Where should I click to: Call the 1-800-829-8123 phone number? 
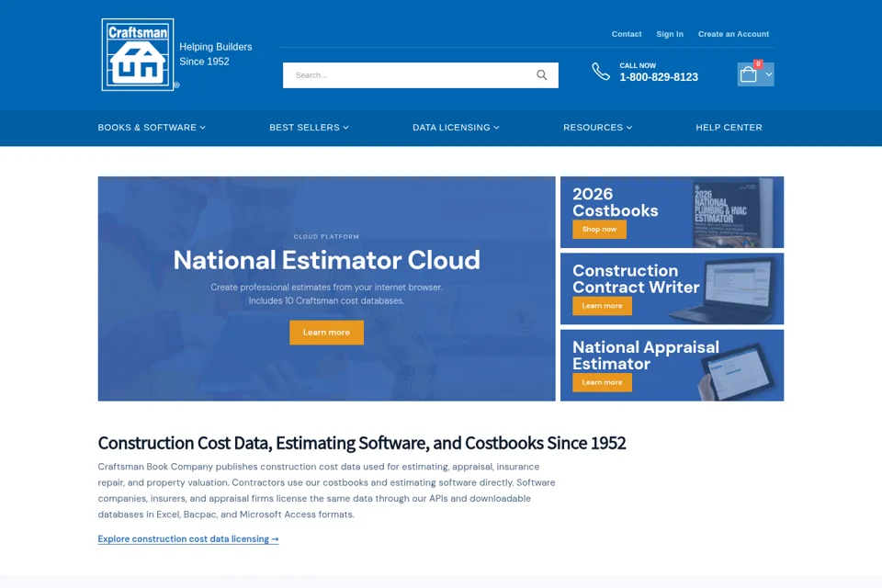coord(659,77)
